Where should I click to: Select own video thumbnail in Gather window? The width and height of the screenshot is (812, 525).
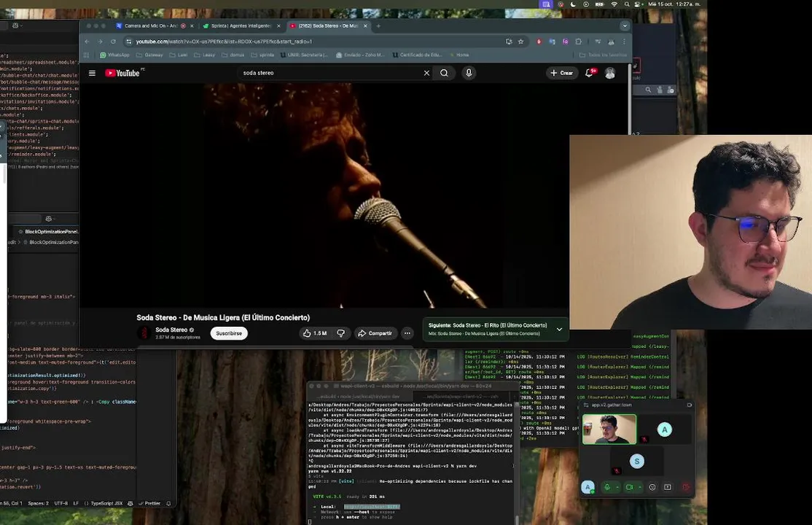coord(609,429)
